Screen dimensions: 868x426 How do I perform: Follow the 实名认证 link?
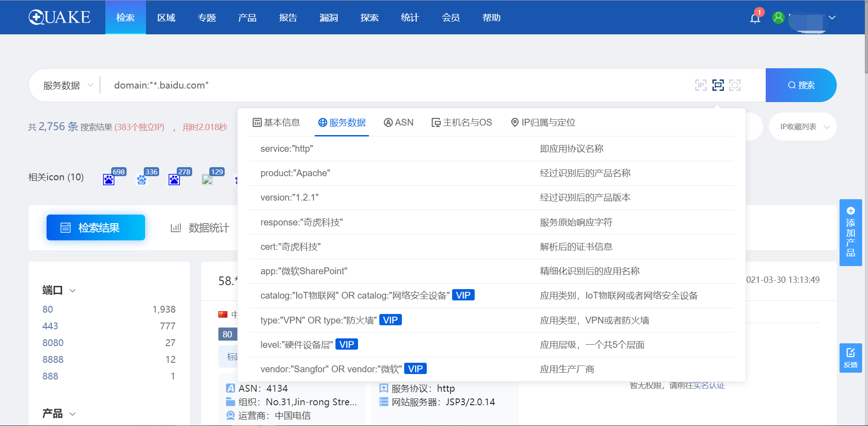(x=708, y=385)
